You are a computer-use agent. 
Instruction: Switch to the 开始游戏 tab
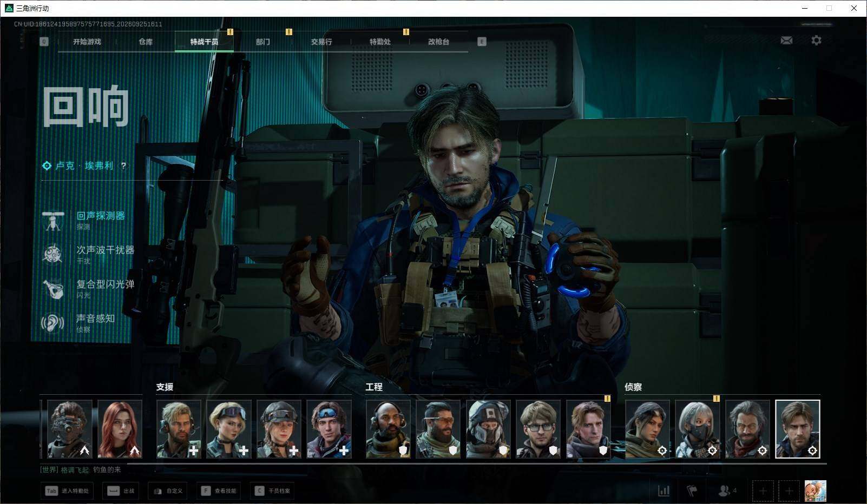point(87,42)
